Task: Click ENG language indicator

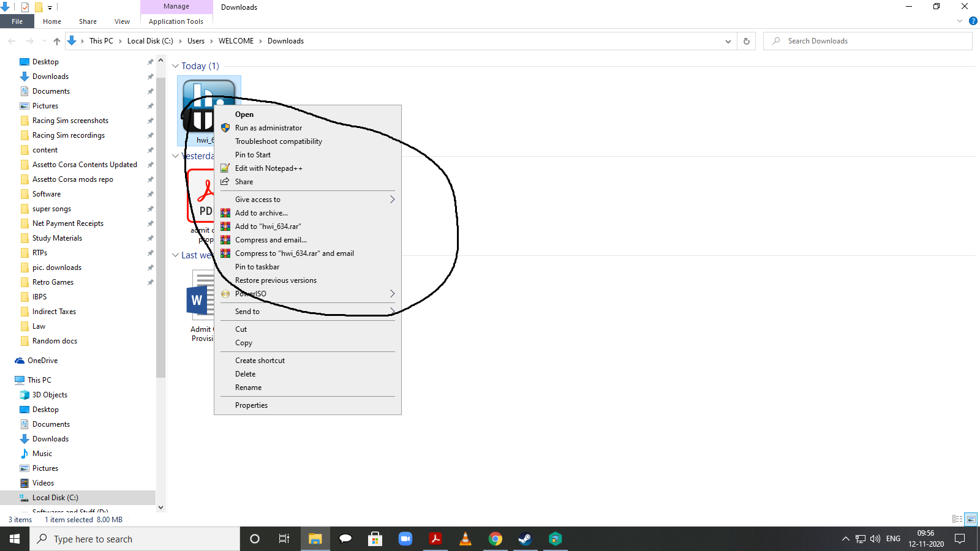Action: click(x=893, y=539)
